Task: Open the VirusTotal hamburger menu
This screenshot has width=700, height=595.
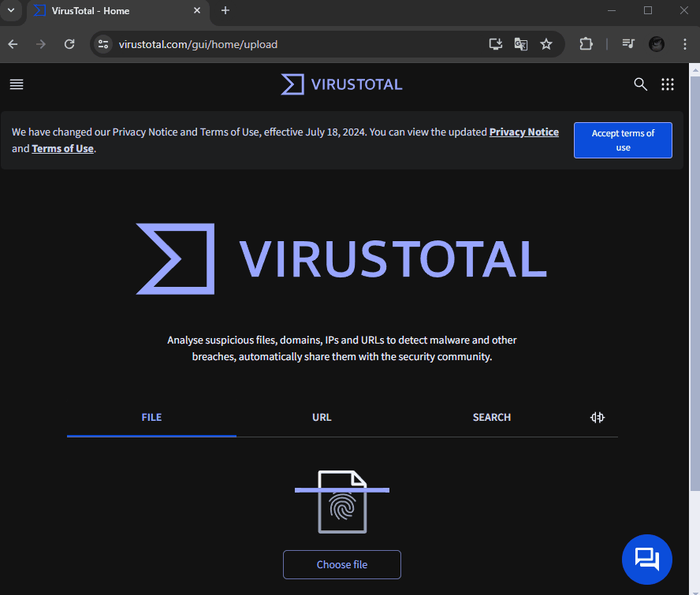Action: 17,84
